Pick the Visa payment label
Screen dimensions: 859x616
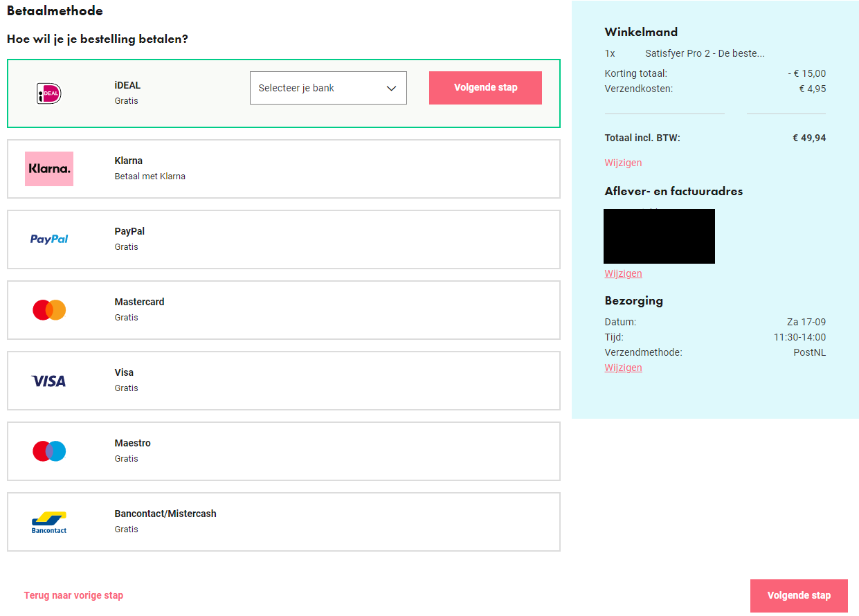point(124,372)
